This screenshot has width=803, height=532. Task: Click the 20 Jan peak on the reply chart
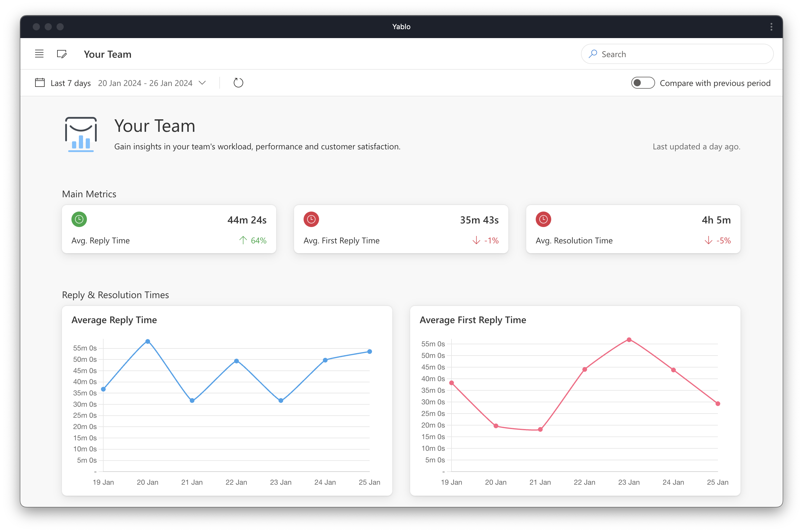click(148, 342)
